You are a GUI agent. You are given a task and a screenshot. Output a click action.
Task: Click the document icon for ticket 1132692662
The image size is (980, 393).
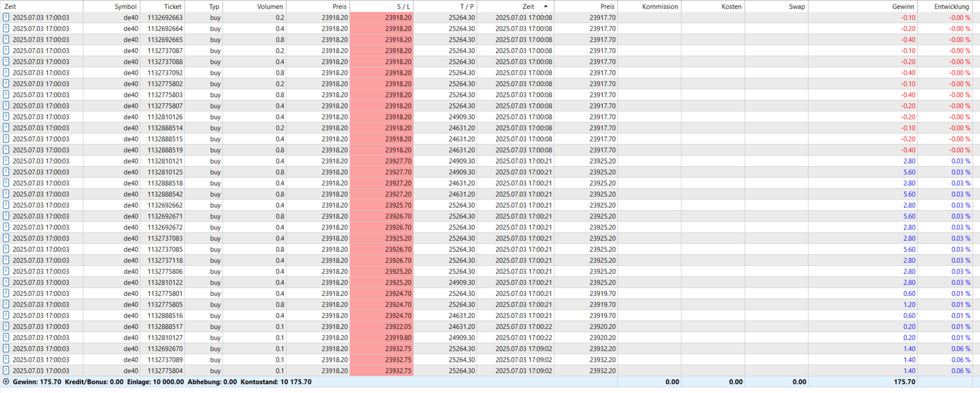(x=6, y=205)
